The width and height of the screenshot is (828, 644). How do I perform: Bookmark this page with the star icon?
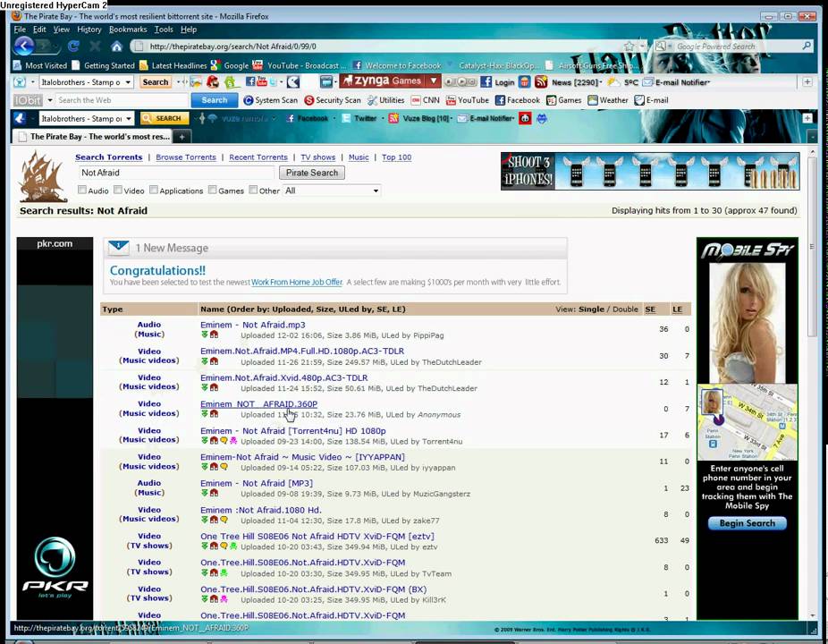(x=629, y=46)
